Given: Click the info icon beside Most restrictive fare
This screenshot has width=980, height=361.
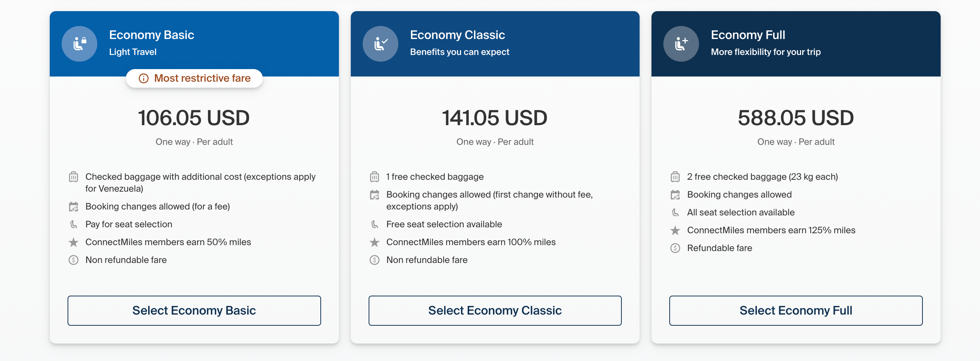Looking at the screenshot, I should tap(143, 78).
